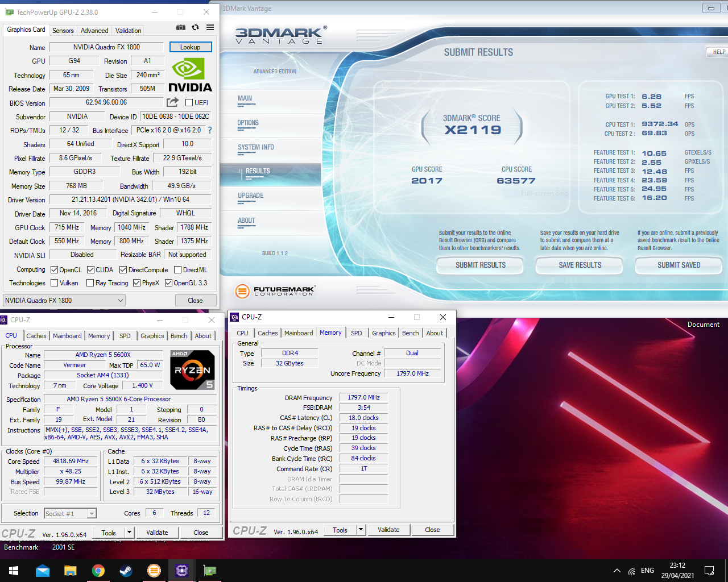Click the Tools button in left CPU-Z window

pyautogui.click(x=109, y=533)
